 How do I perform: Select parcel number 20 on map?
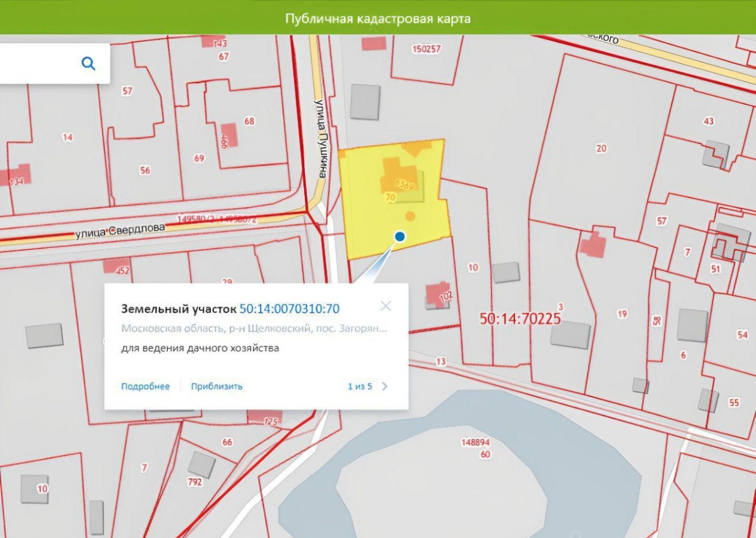tap(601, 148)
